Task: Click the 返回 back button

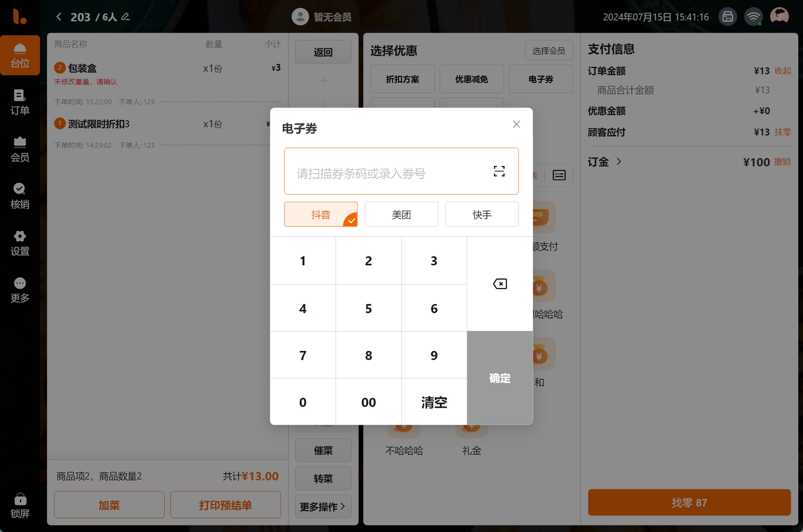Action: click(x=323, y=52)
